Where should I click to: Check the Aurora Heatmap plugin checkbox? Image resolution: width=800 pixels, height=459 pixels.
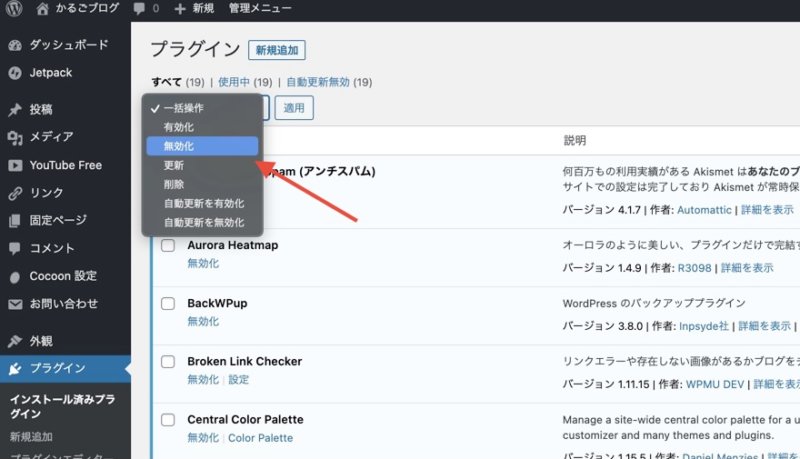click(168, 245)
